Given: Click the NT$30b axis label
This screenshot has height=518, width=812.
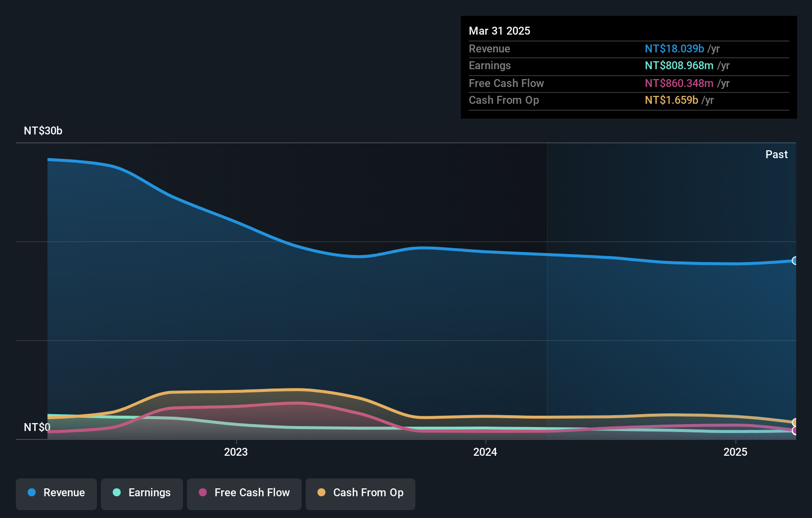Looking at the screenshot, I should click(x=43, y=130).
